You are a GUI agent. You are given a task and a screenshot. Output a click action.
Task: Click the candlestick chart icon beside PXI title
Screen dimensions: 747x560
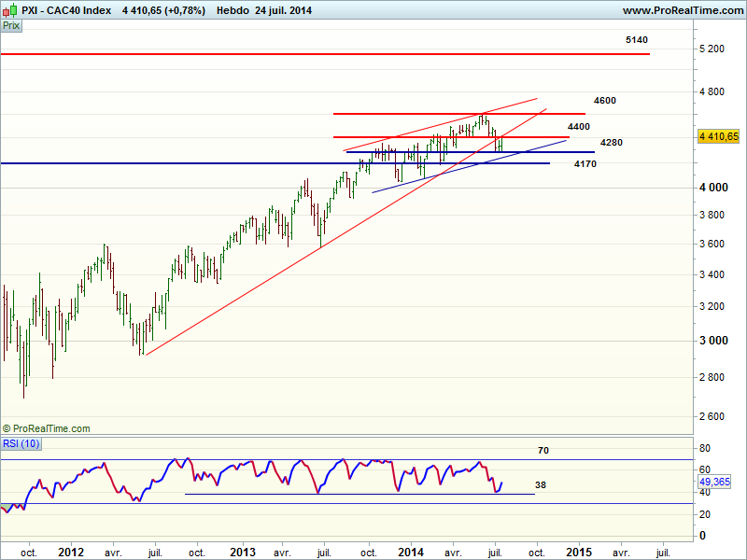pos(10,10)
